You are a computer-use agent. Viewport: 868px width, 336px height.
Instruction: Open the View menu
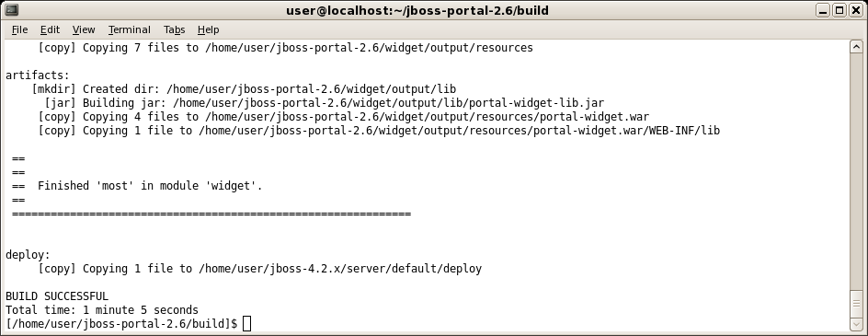click(84, 30)
